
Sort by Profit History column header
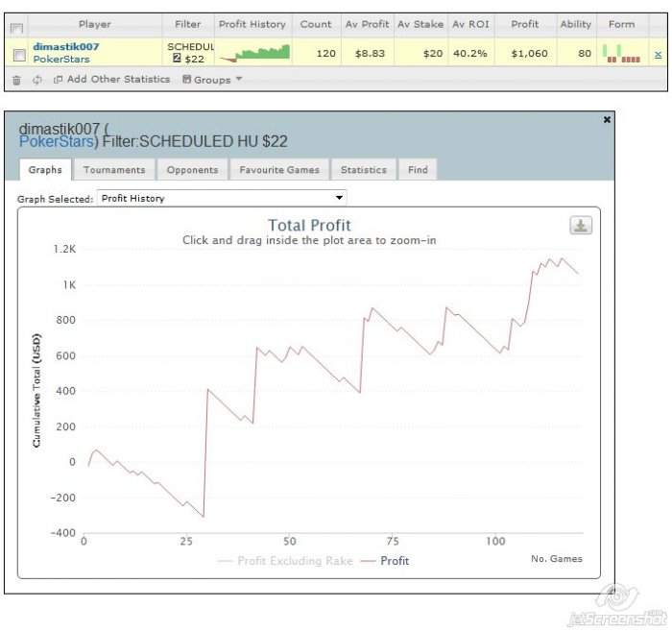[252, 24]
